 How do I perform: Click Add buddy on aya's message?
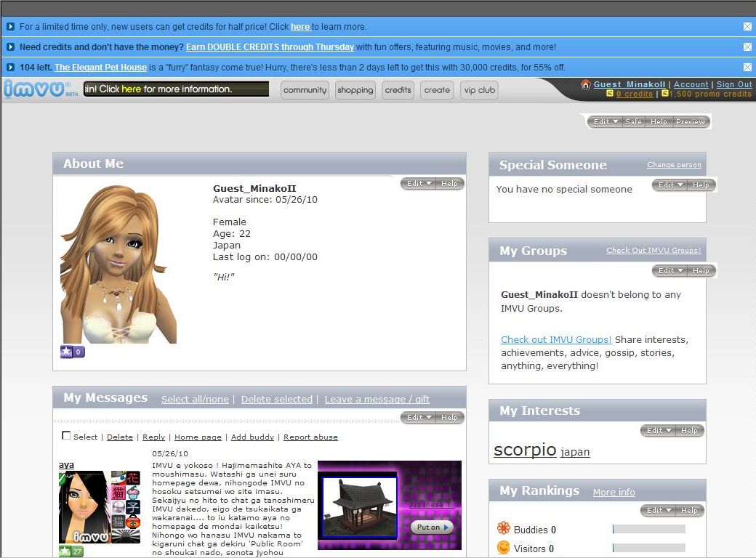tap(252, 437)
